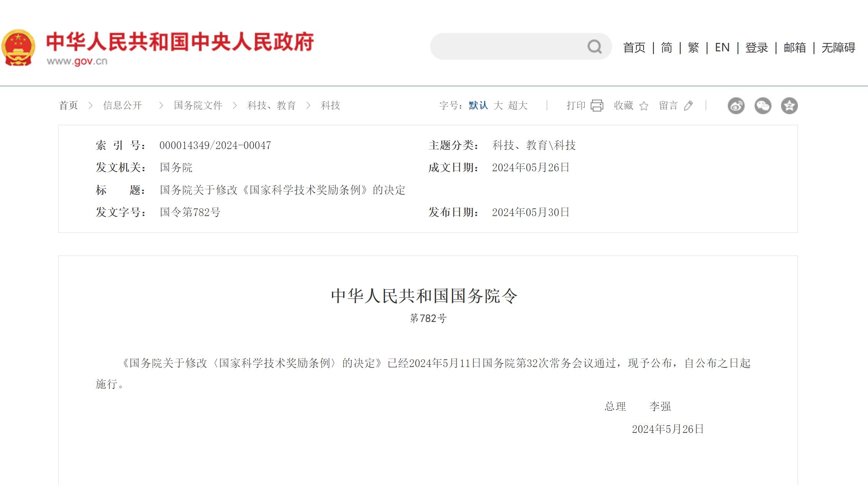The height and width of the screenshot is (485, 868).
Task: Click the pencil icon next to 留言
Action: tap(688, 105)
